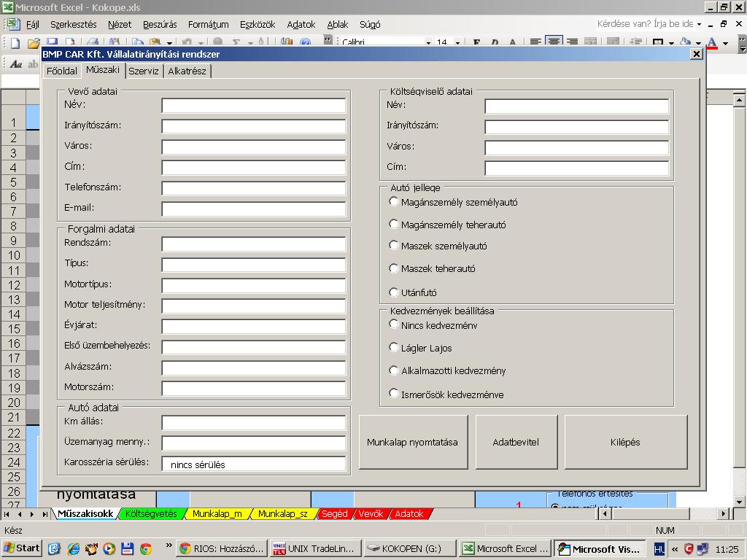Click the Rendszám input field
Screen dimensions: 747x560
(x=254, y=244)
